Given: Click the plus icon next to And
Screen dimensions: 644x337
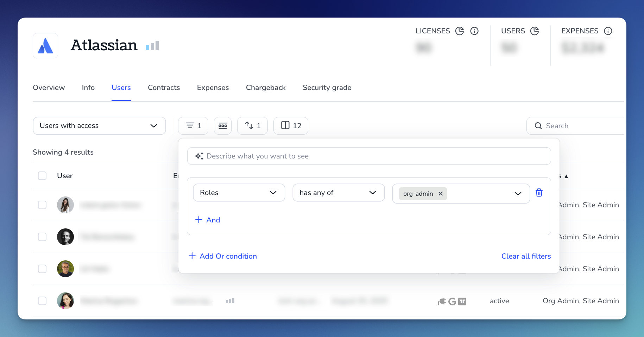Looking at the screenshot, I should 199,220.
